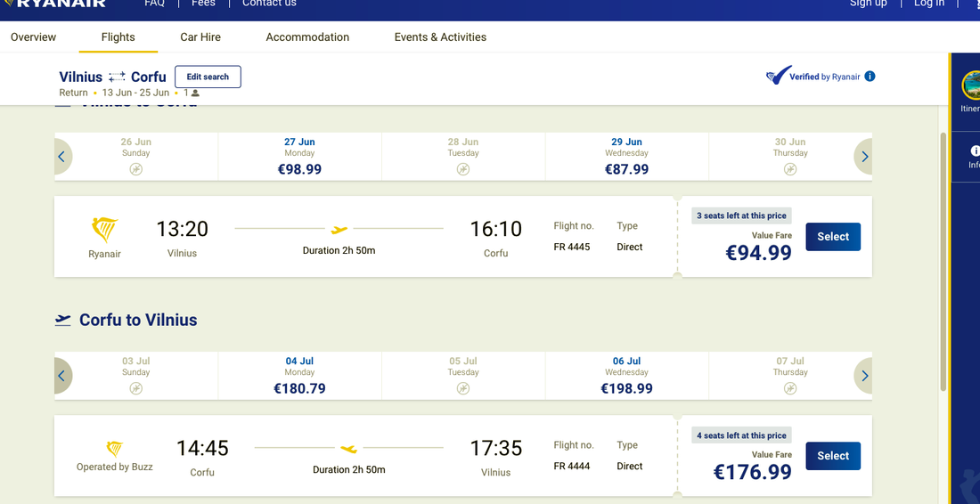Click the no-flights icon under 05 Jul
The height and width of the screenshot is (504, 980).
tap(462, 388)
